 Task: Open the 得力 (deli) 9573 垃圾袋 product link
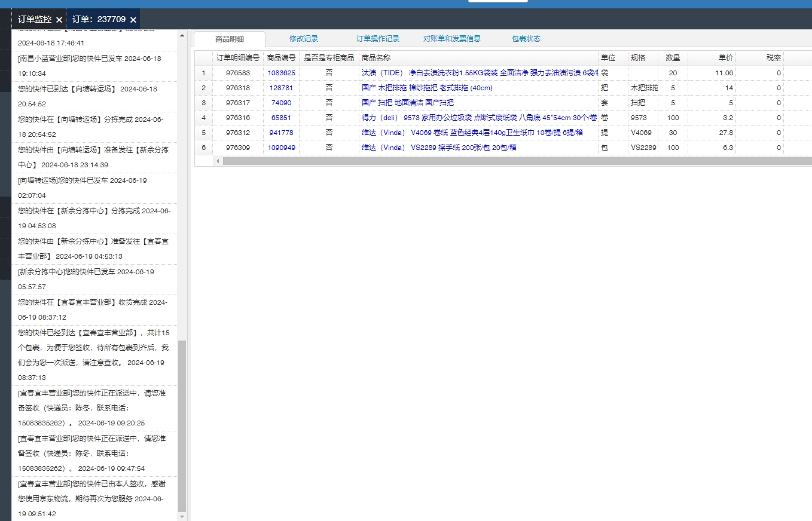point(480,118)
